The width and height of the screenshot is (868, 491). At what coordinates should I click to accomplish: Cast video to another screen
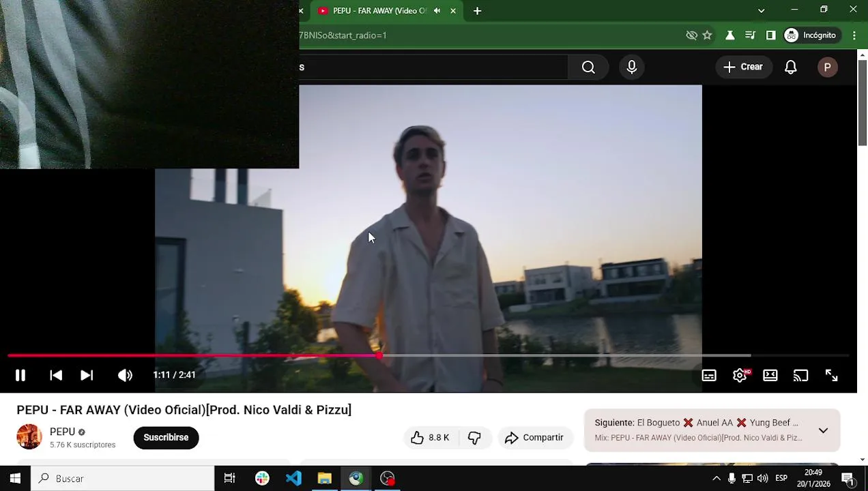[800, 375]
